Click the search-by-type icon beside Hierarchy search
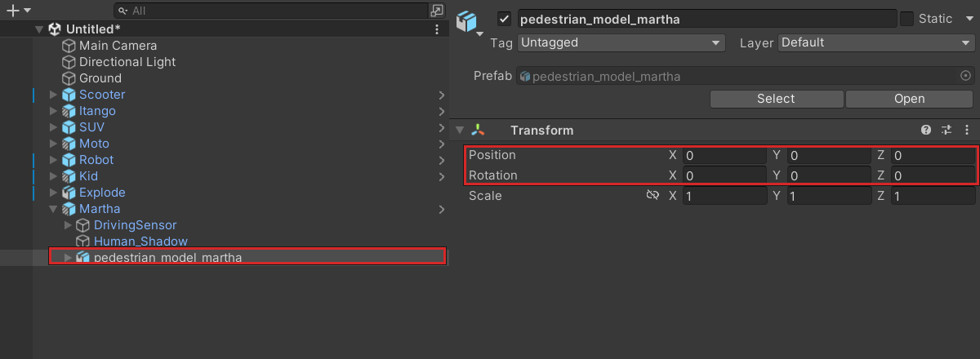 tap(437, 11)
